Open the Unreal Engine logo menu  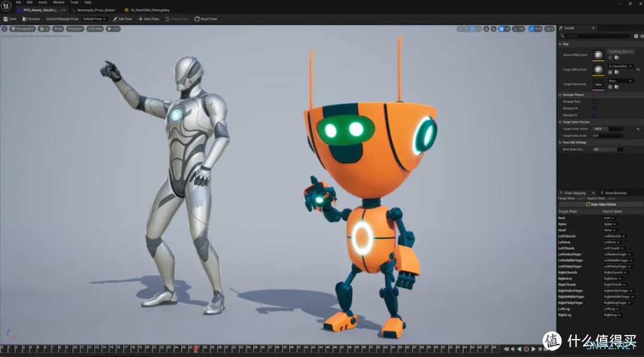(6, 6)
